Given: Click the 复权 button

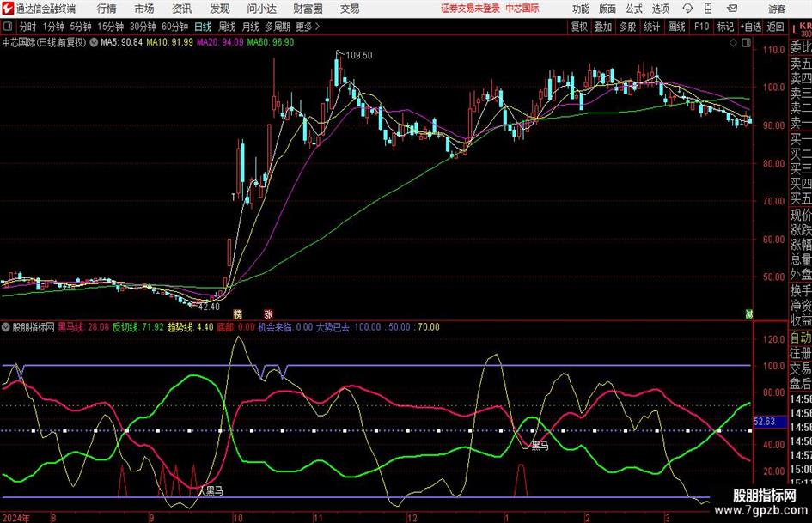Looking at the screenshot, I should pos(579,27).
